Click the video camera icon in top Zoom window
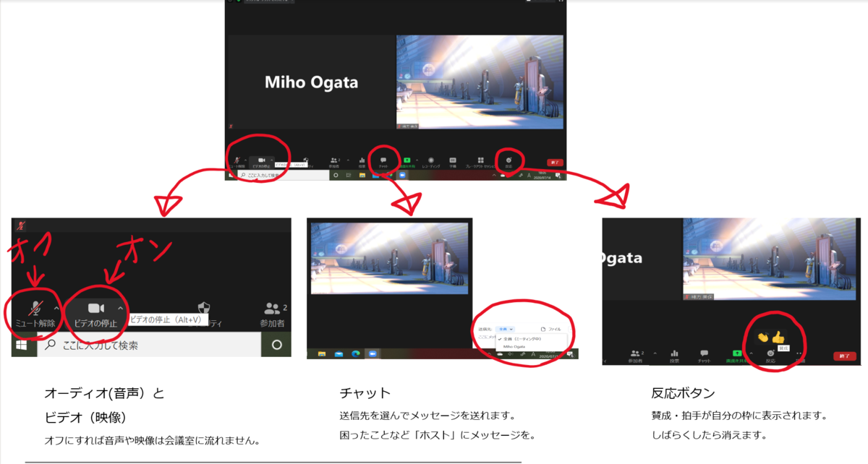The image size is (868, 464). click(261, 160)
